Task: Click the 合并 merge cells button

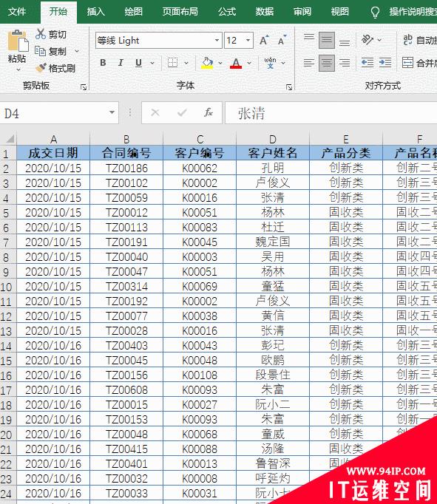Action: click(x=419, y=63)
